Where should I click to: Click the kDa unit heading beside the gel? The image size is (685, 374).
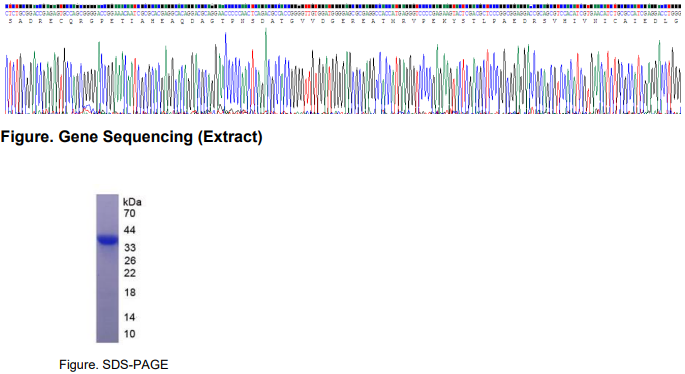pos(132,202)
